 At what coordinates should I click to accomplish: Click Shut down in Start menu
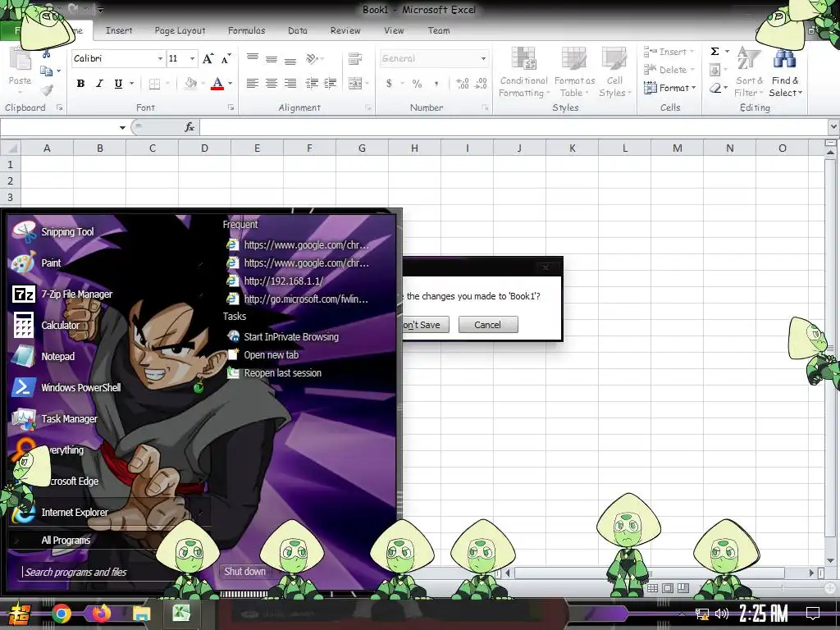pyautogui.click(x=244, y=572)
